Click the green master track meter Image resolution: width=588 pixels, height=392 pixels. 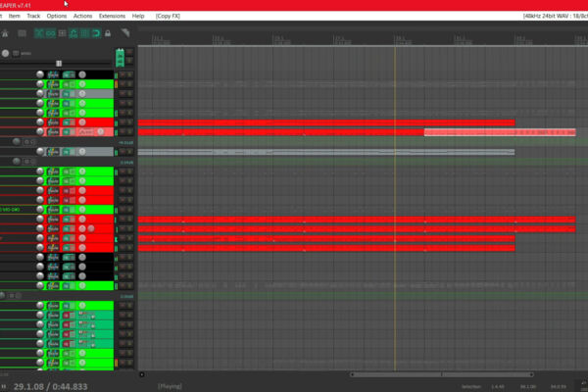(120, 58)
